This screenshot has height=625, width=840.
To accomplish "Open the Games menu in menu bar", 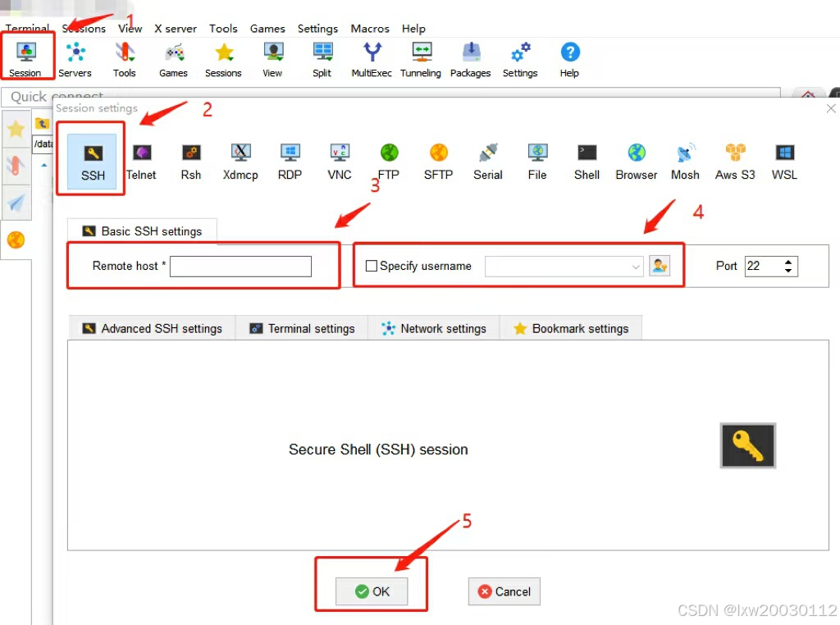I will click(x=267, y=29).
